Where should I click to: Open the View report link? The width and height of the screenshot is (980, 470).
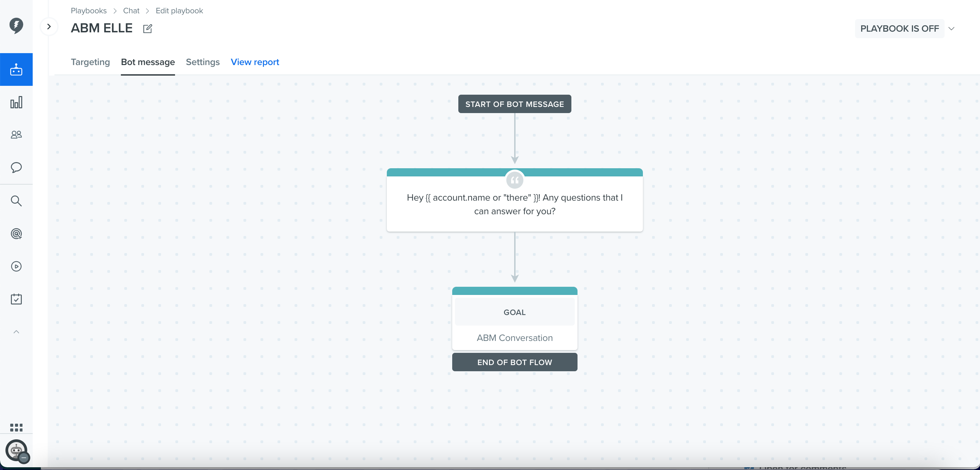pyautogui.click(x=255, y=62)
